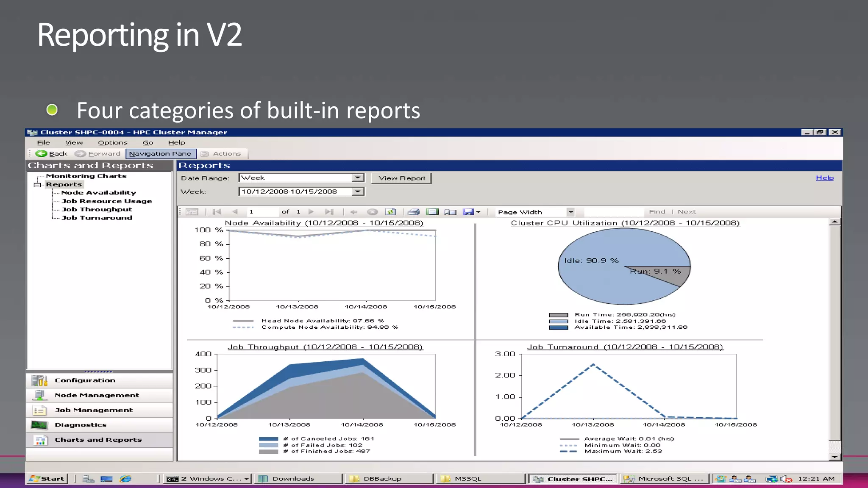Go to first page of report
Image resolution: width=868 pixels, height=488 pixels.
click(217, 212)
